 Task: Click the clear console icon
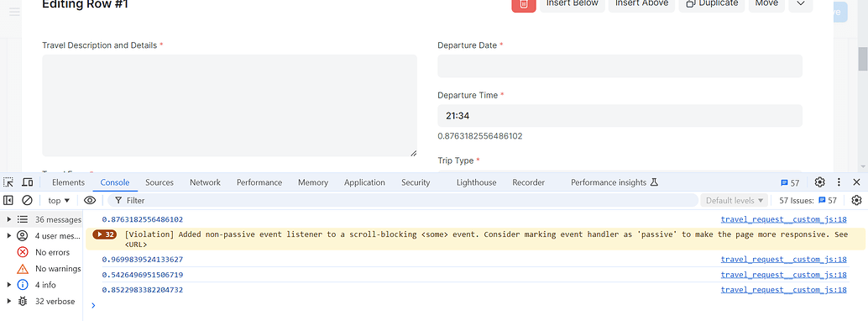coord(27,200)
